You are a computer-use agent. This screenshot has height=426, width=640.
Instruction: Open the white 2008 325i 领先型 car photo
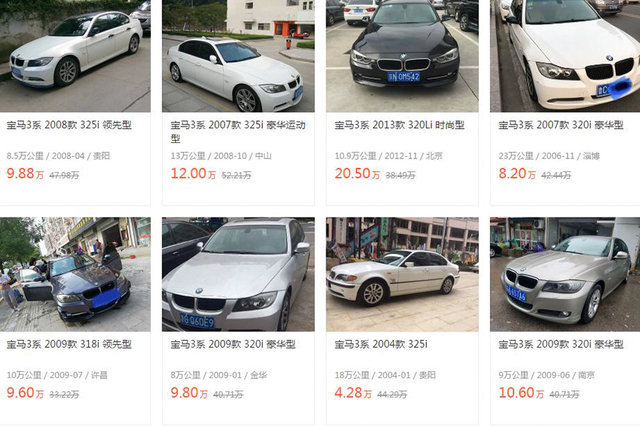(x=75, y=56)
